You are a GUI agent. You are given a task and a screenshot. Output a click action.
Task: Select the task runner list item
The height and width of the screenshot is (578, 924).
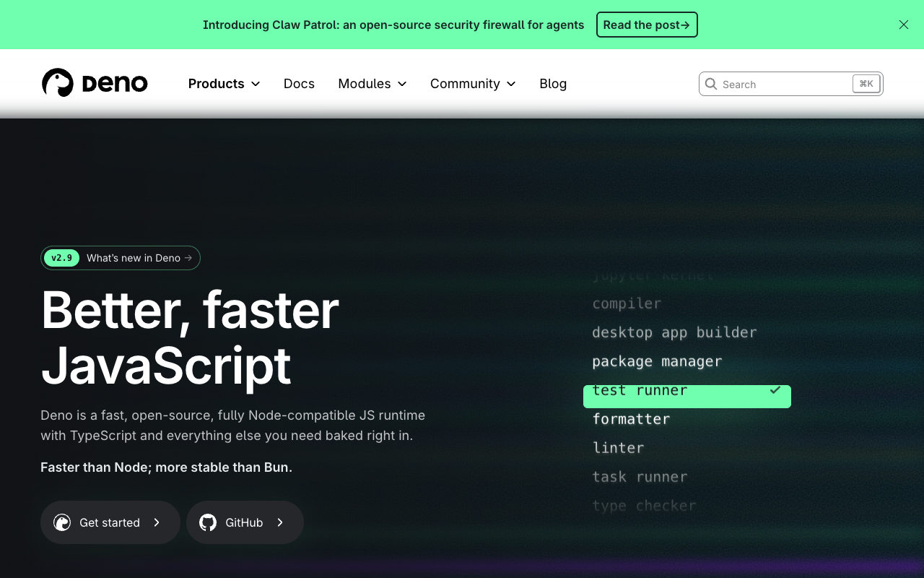click(640, 477)
